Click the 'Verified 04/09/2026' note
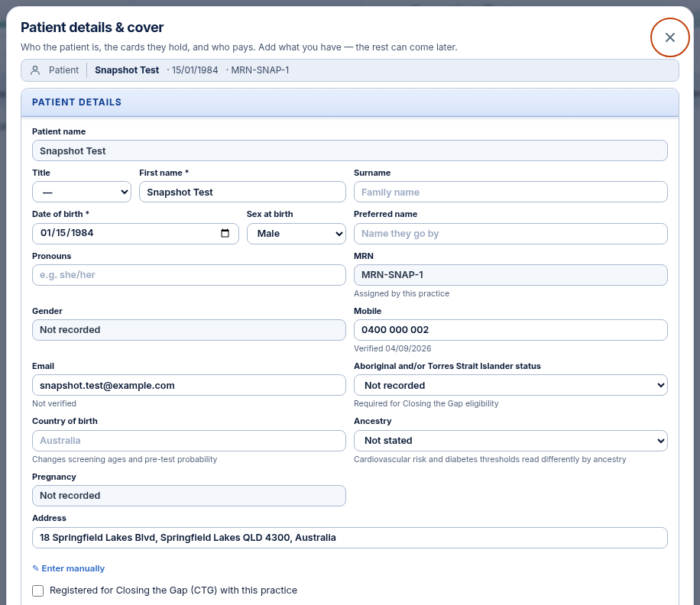The height and width of the screenshot is (605, 700). 392,348
